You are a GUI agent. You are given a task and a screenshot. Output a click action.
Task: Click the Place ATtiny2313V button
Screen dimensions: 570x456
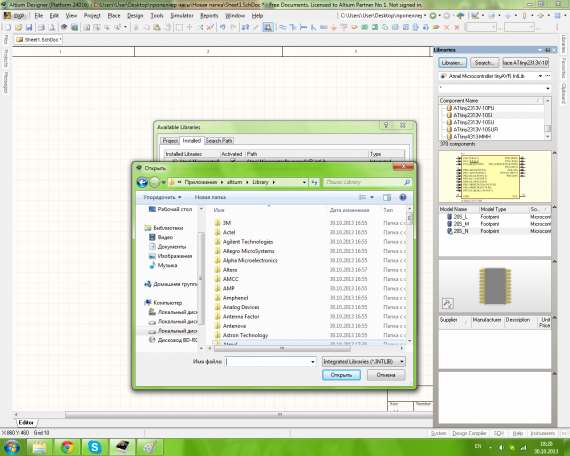pos(525,63)
